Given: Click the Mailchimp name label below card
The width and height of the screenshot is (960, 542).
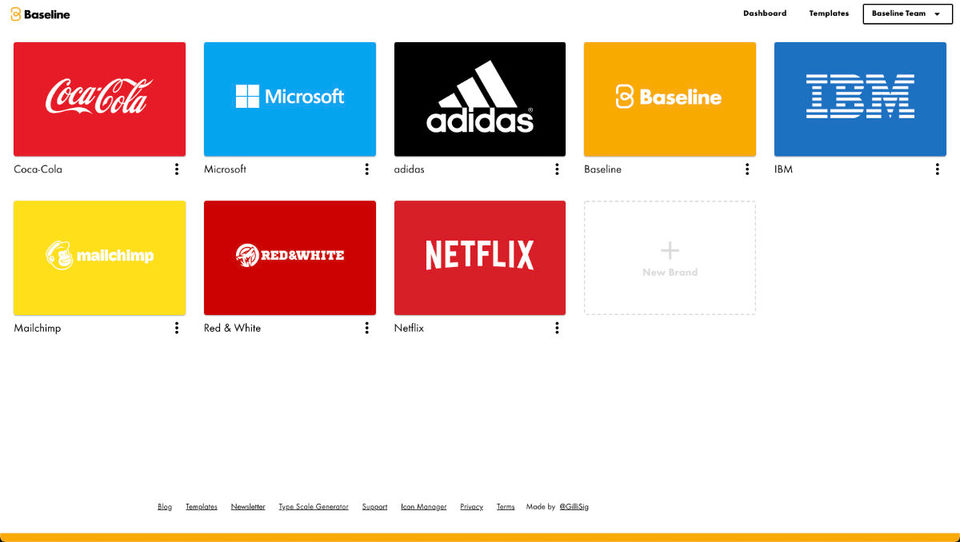Looking at the screenshot, I should (x=37, y=328).
